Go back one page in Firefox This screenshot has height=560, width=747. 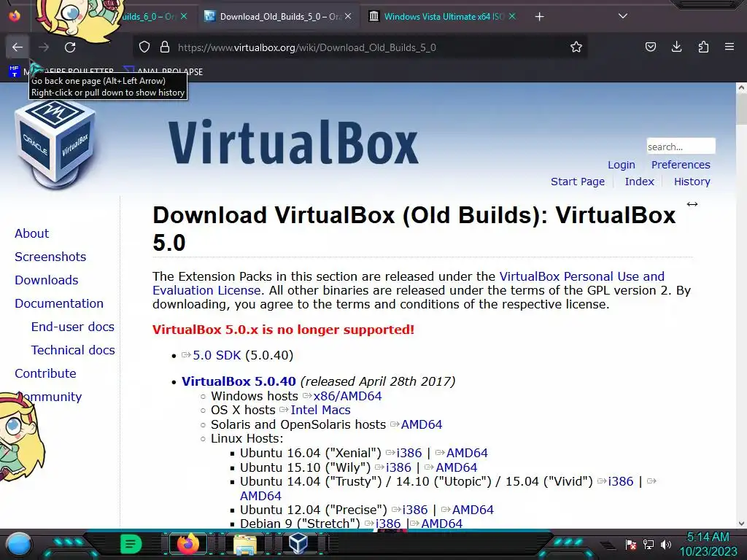(18, 47)
